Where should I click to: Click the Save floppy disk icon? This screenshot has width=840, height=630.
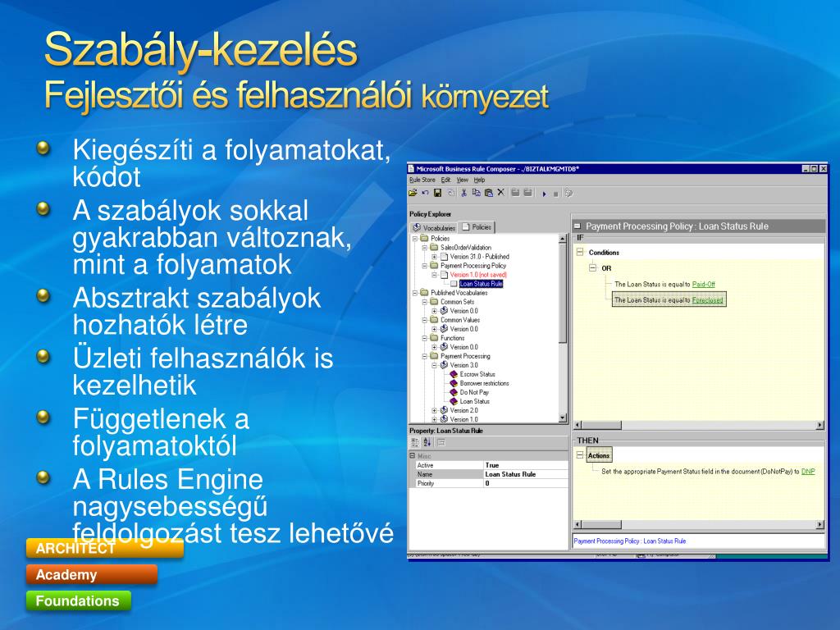point(437,193)
